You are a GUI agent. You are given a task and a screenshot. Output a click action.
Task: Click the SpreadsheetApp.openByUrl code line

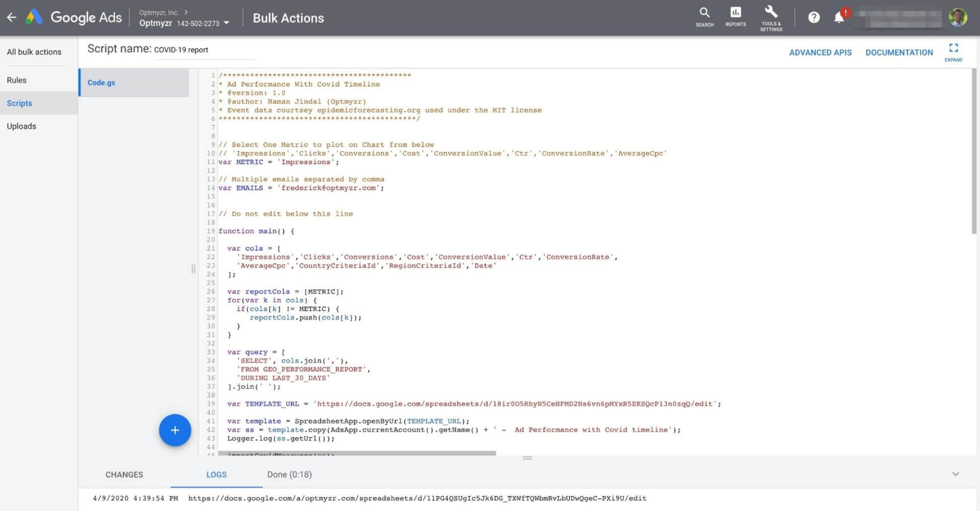[x=348, y=421]
